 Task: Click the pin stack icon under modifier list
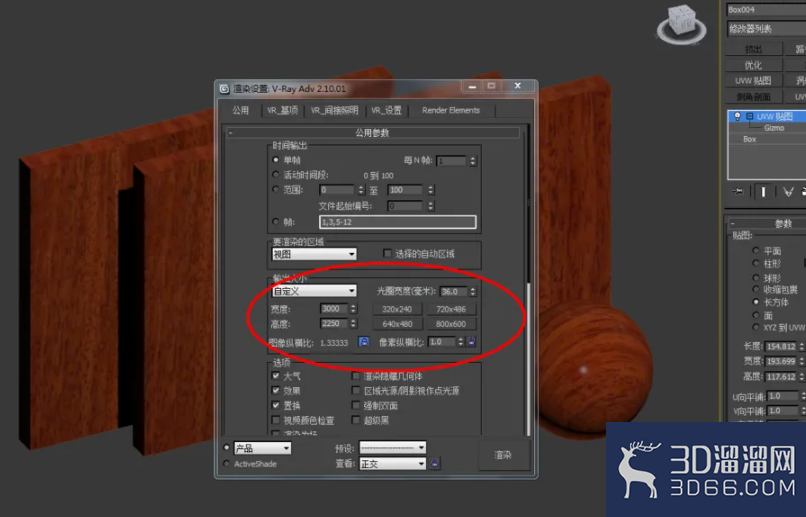(x=738, y=192)
